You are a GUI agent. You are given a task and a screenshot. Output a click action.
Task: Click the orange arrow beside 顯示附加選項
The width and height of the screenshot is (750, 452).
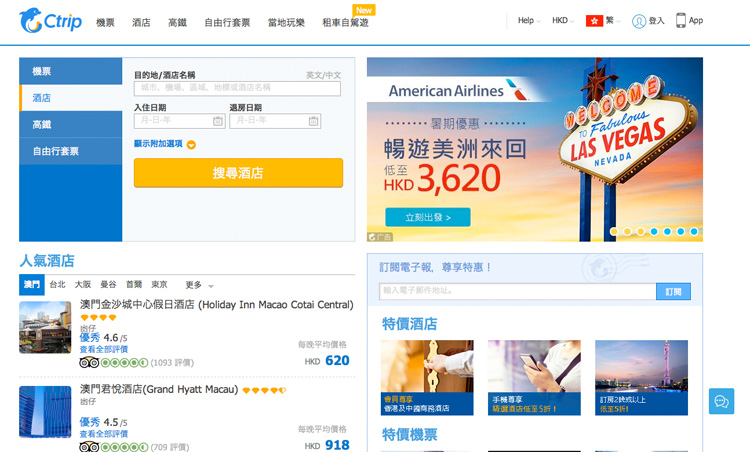191,144
